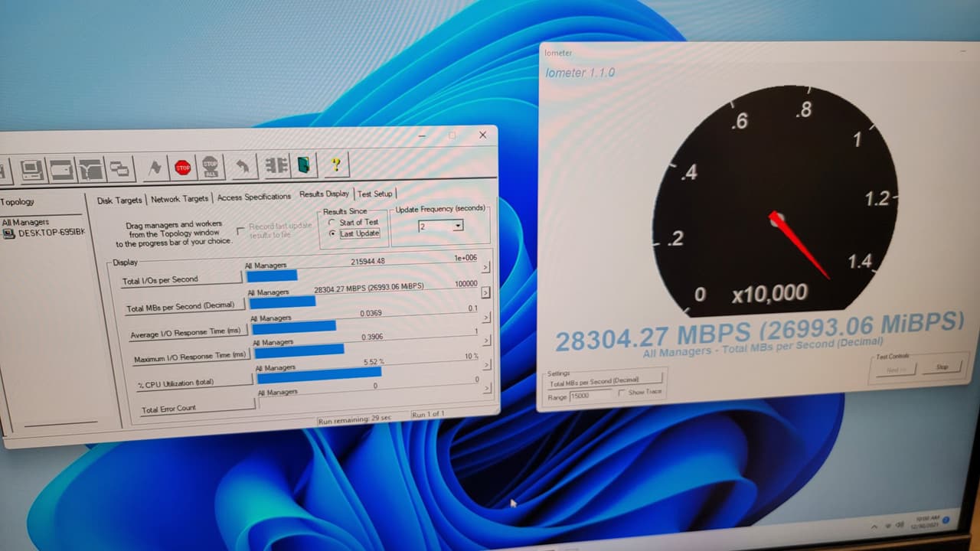This screenshot has width=980, height=551.
Task: Click the 5.52 % CPU value
Action: point(374,361)
